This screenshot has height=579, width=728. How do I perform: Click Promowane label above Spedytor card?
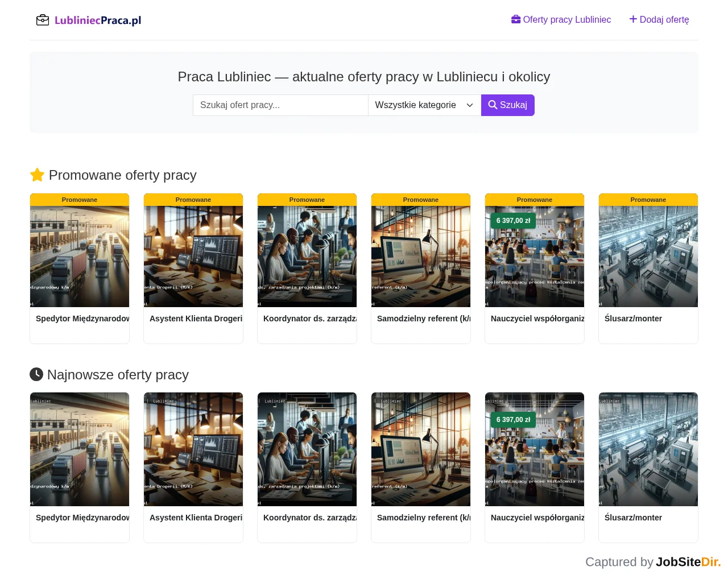80,200
